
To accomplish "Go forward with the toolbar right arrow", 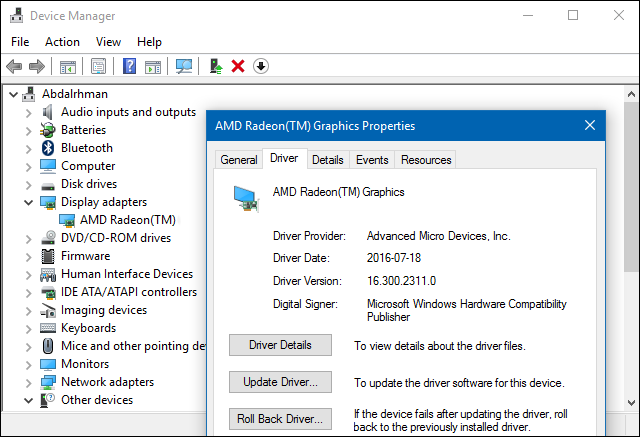I will pyautogui.click(x=37, y=66).
